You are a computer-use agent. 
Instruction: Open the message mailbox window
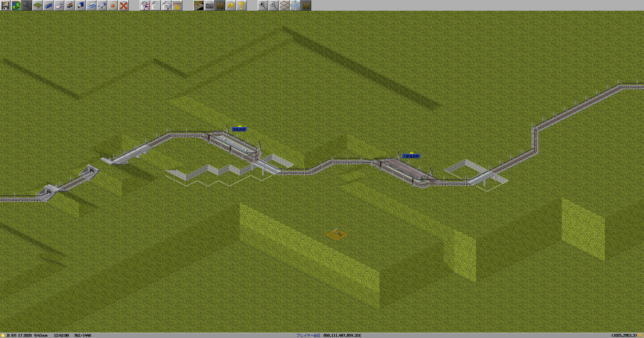[x=166, y=5]
